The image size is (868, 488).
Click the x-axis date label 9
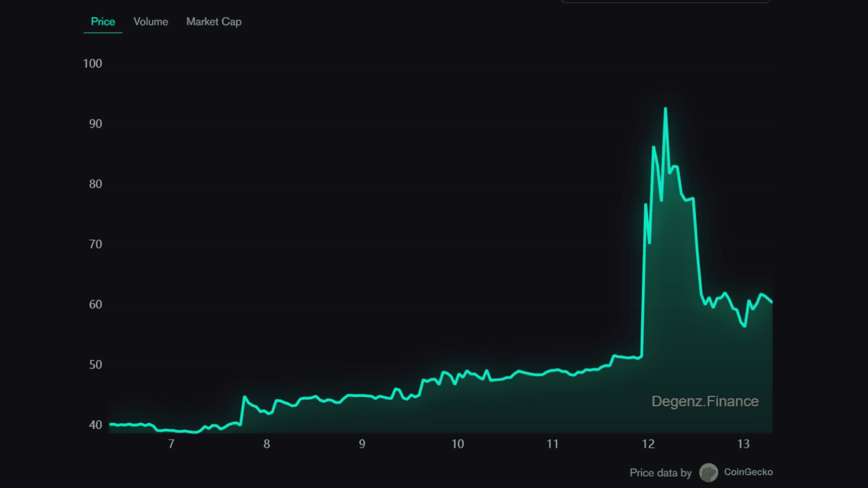pos(362,444)
